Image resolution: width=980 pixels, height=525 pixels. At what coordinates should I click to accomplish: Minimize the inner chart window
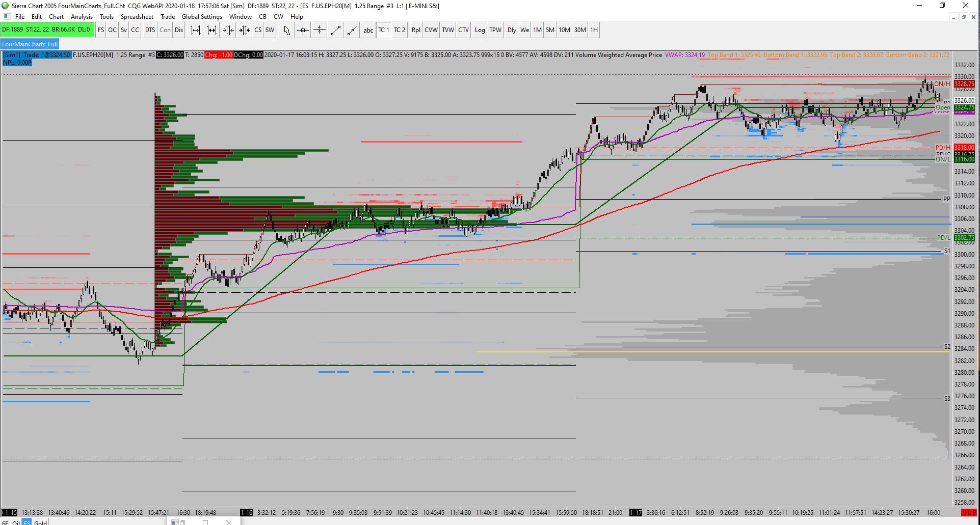[x=953, y=17]
